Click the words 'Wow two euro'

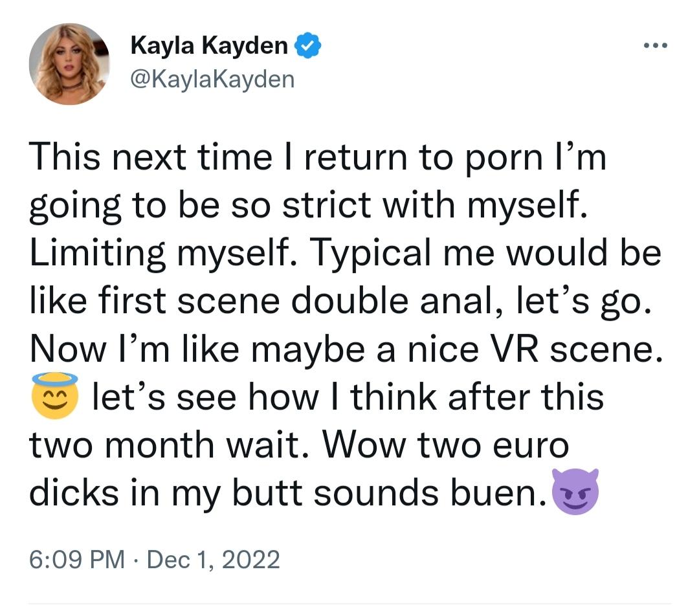pyautogui.click(x=446, y=445)
